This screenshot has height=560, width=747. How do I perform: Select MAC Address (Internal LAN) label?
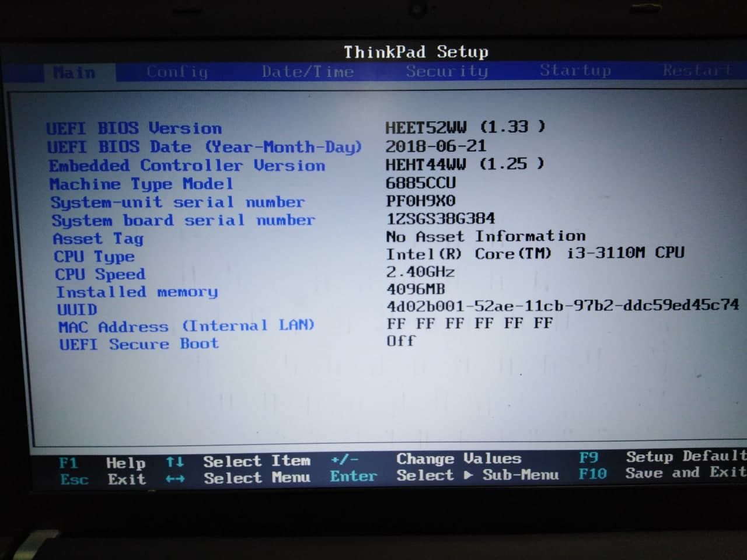(186, 326)
